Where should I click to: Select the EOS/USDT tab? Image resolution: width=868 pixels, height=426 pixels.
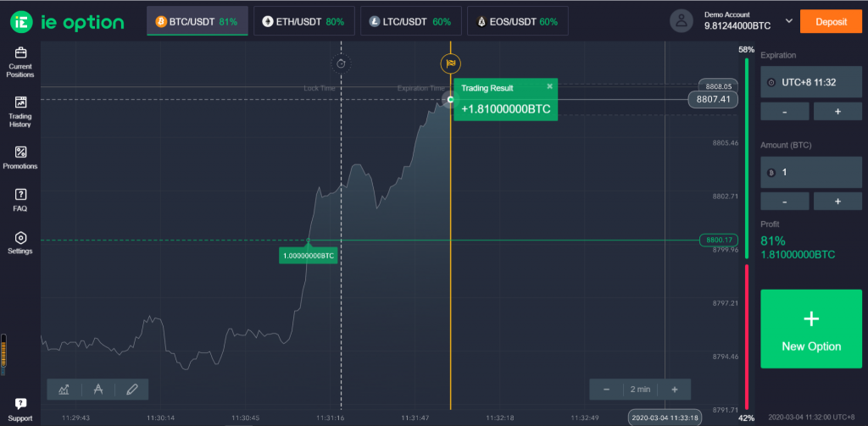(x=518, y=21)
